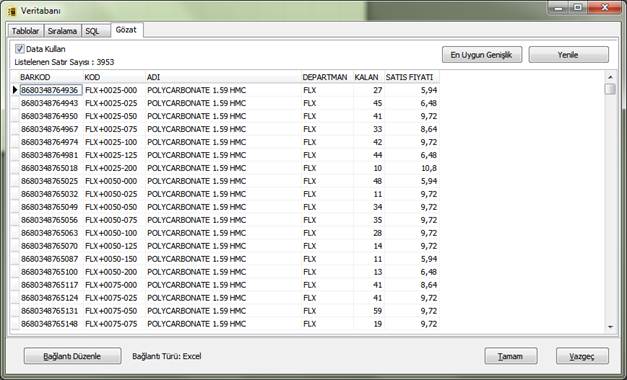The height and width of the screenshot is (380, 627).
Task: Select barcode cell 8680348765025
Action: click(x=51, y=181)
